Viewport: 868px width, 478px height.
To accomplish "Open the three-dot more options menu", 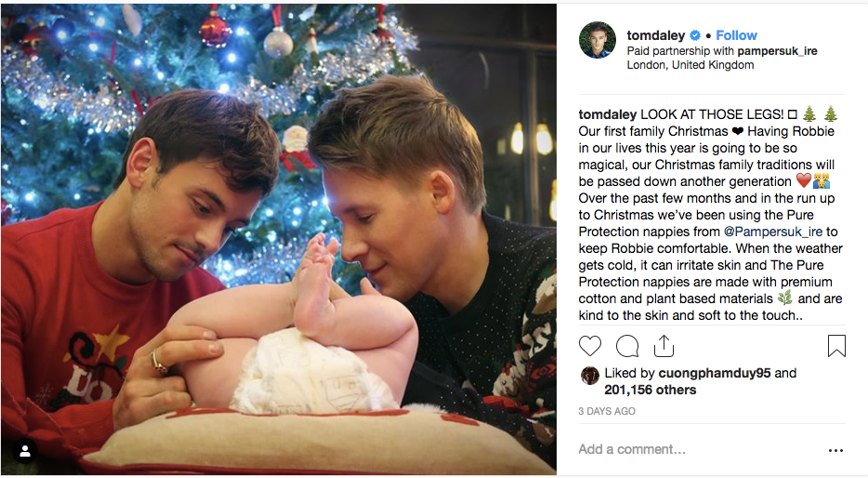I will click(x=835, y=450).
